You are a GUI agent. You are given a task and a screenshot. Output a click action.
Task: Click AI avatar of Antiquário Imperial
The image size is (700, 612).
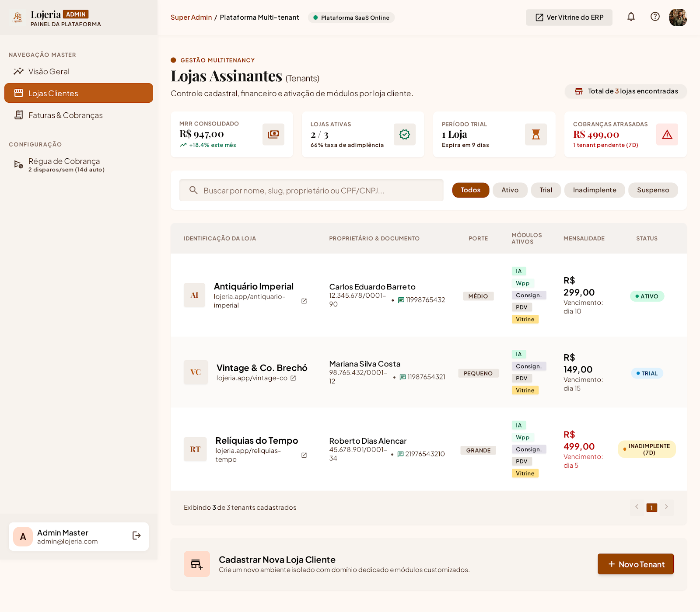click(x=194, y=296)
